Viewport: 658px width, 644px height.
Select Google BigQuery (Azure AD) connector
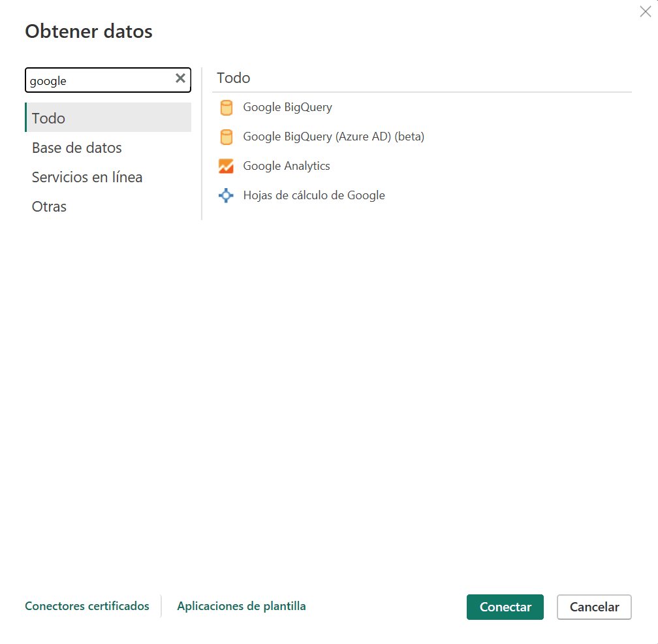tap(333, 137)
